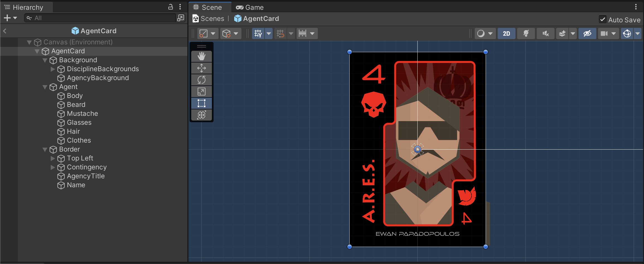This screenshot has width=644, height=264.
Task: Activate the Rect tool
Action: click(201, 103)
